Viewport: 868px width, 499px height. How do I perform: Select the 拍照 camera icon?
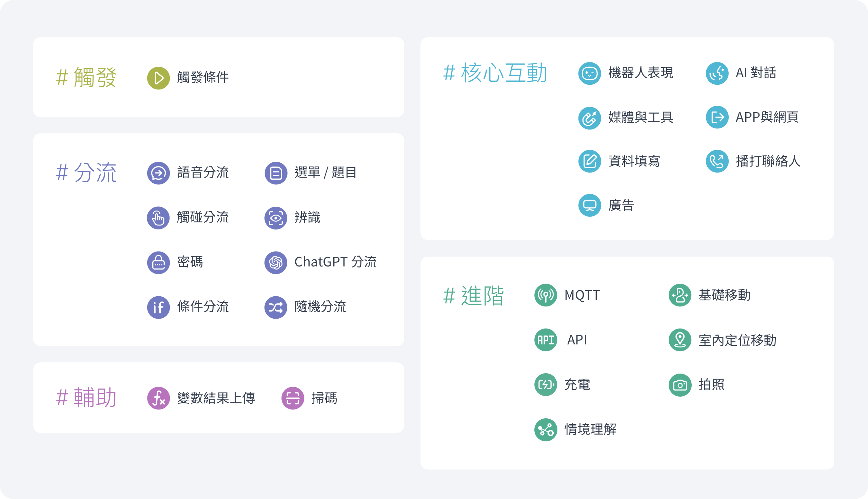pyautogui.click(x=680, y=385)
